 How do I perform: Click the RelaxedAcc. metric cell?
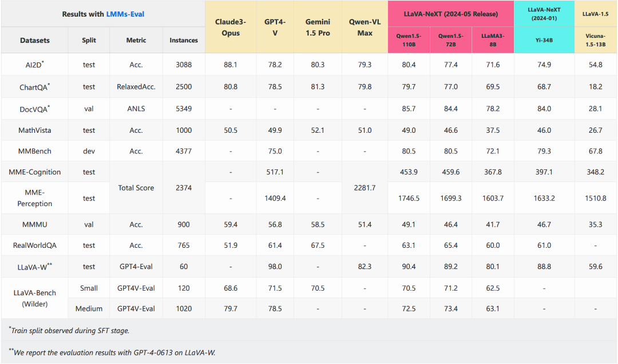(x=136, y=87)
